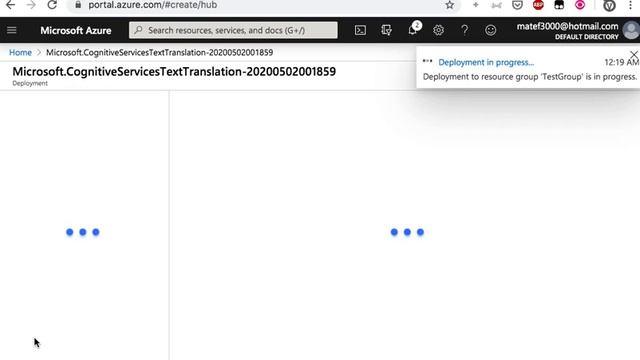Viewport: 640px width, 360px height.
Task: Click the plus extension icon near the star
Action: tap(476, 5)
